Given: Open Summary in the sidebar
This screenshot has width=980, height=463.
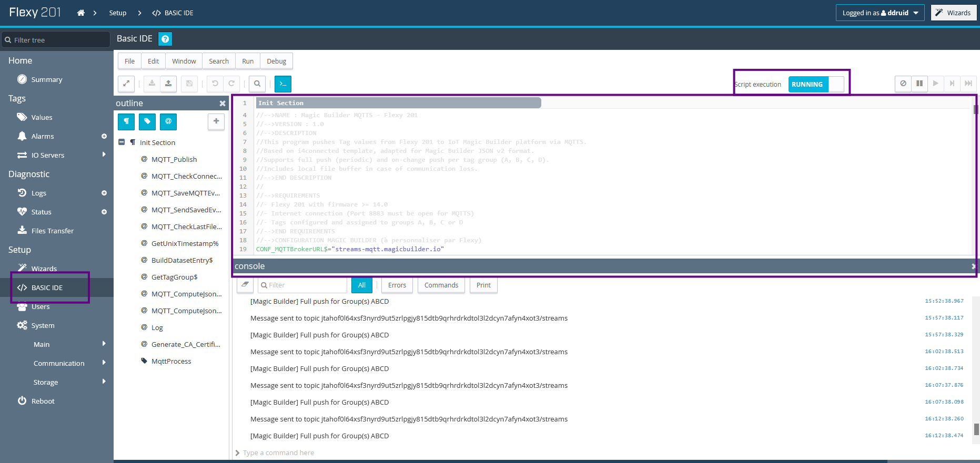Looking at the screenshot, I should click(x=47, y=79).
